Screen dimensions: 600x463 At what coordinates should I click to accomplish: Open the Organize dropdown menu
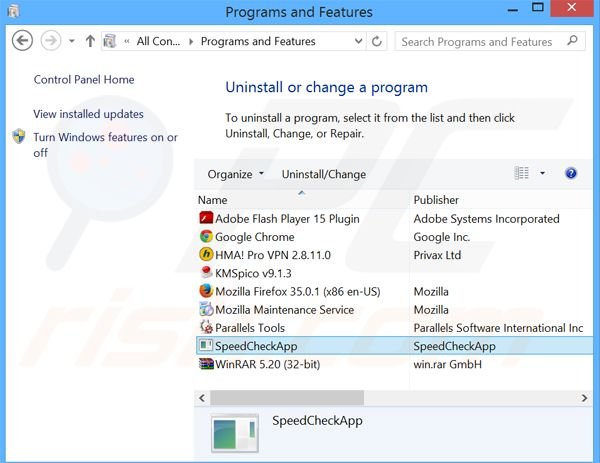pos(235,174)
